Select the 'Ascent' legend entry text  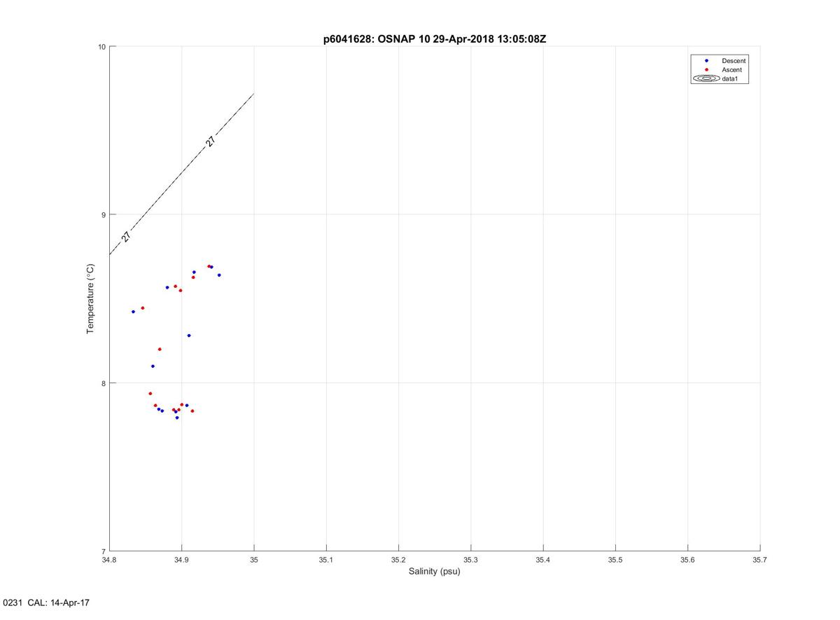(x=731, y=70)
